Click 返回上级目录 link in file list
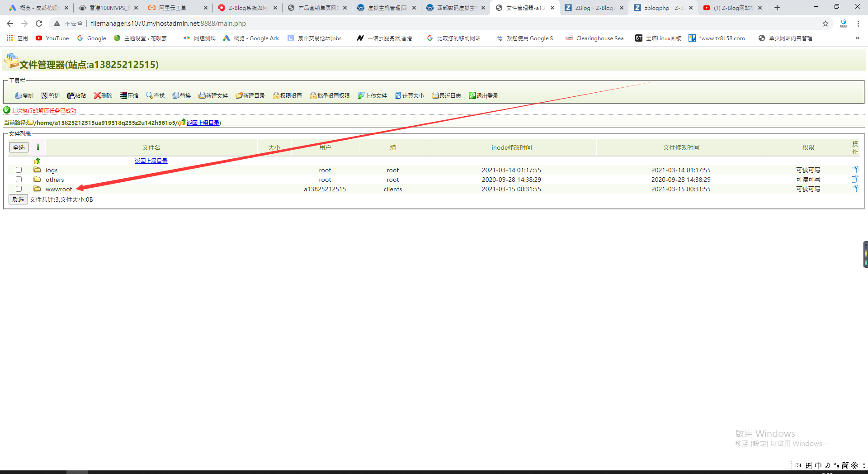Viewport: 868px width, 474px height. (151, 161)
